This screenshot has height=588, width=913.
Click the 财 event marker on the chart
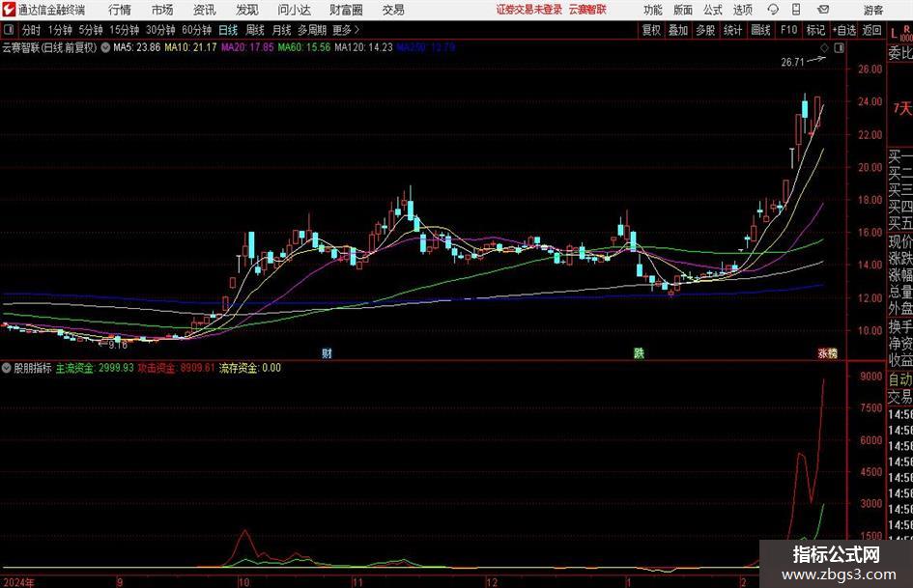(x=327, y=352)
